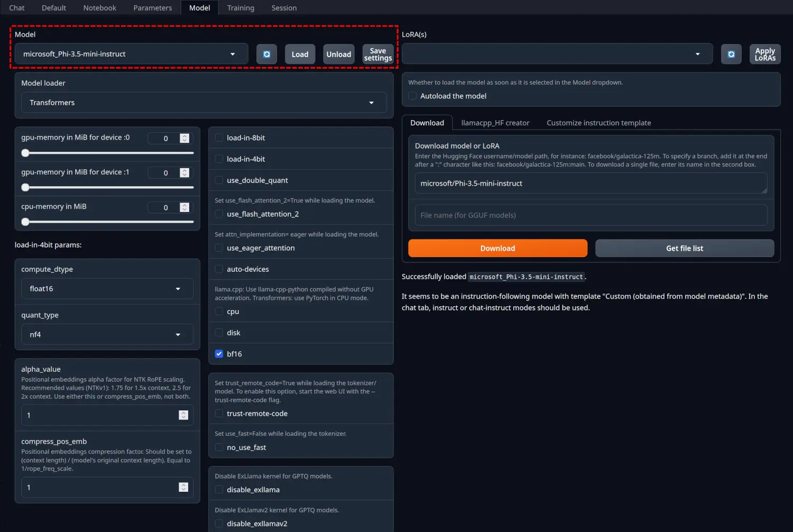The width and height of the screenshot is (793, 532).
Task: Click the File name for GGUF models field
Action: [591, 215]
